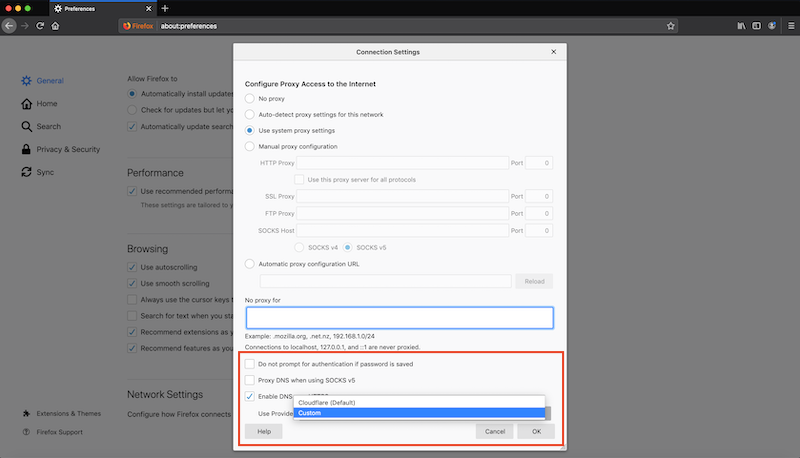Check Do not prompt for authentication option
Image resolution: width=800 pixels, height=458 pixels.
pos(250,364)
